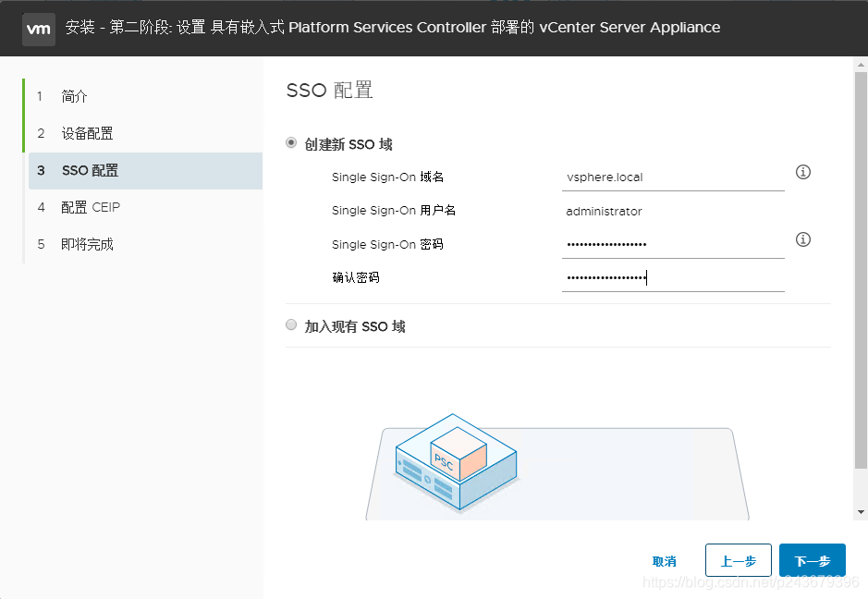The image size is (868, 599).
Task: Click scrollbar down arrow
Action: (861, 512)
